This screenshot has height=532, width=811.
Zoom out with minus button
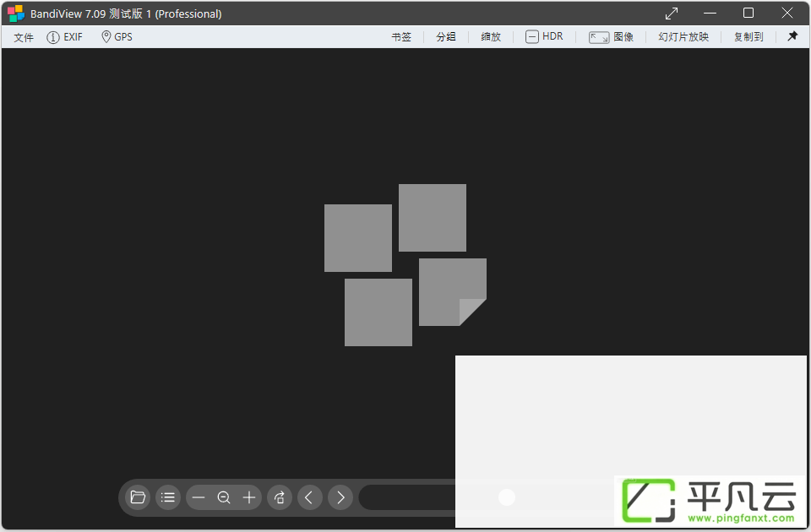199,497
